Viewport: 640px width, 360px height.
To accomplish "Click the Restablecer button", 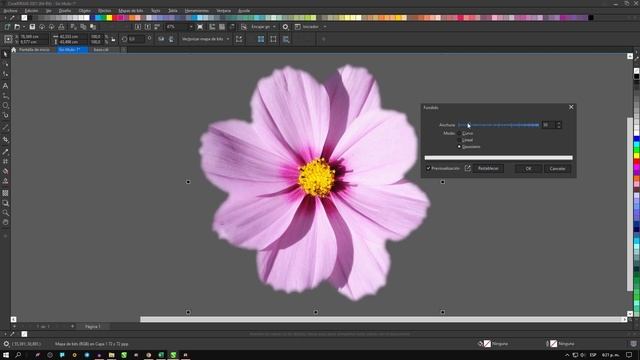I will point(488,169).
